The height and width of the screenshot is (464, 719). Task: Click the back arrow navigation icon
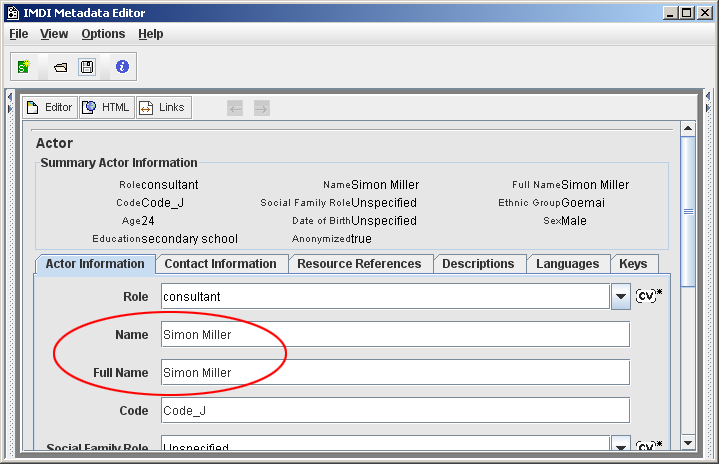pyautogui.click(x=235, y=108)
